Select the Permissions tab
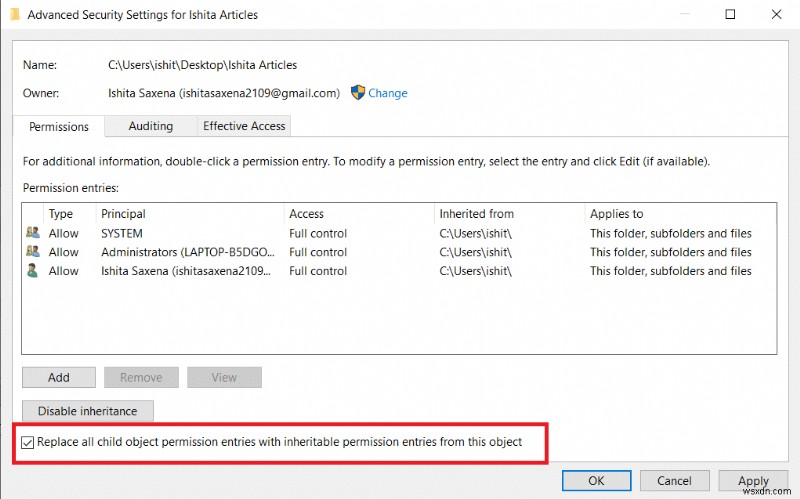Screen dimensions: 800x499 59,127
